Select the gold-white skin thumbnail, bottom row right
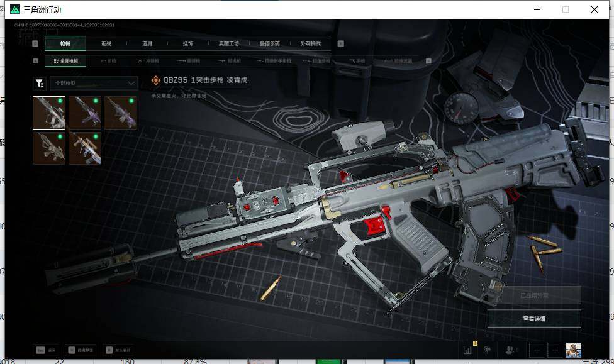Viewport: 614px width, 364px height. 85,148
